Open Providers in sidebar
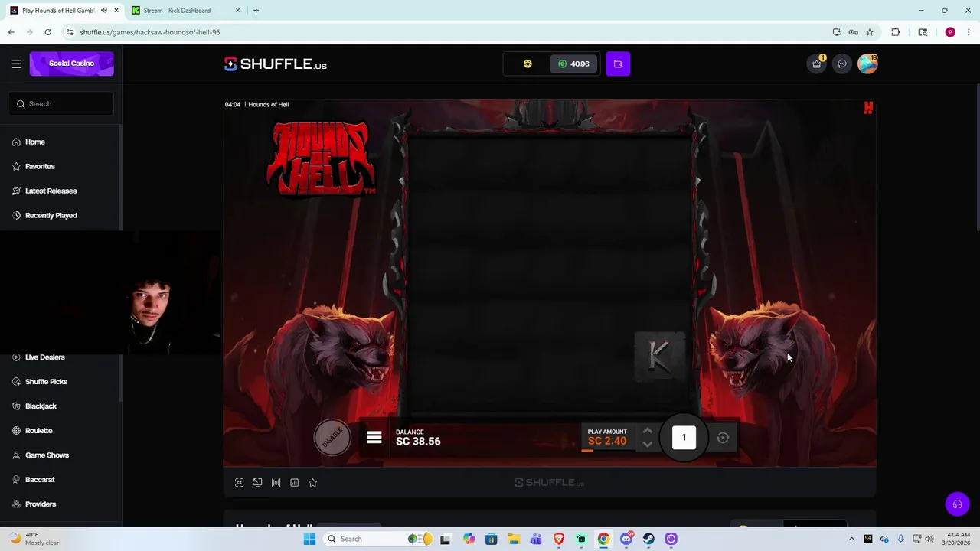The height and width of the screenshot is (551, 980). 41,504
